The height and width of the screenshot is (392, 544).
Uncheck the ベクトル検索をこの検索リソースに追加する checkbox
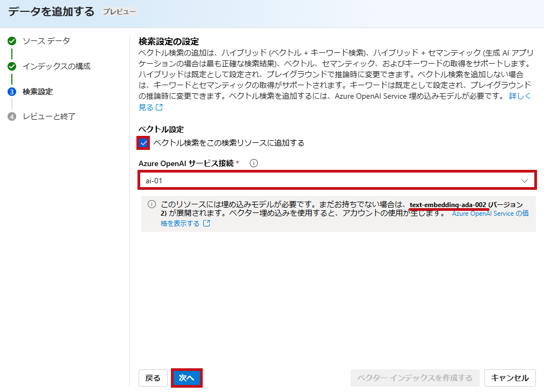pyautogui.click(x=143, y=143)
